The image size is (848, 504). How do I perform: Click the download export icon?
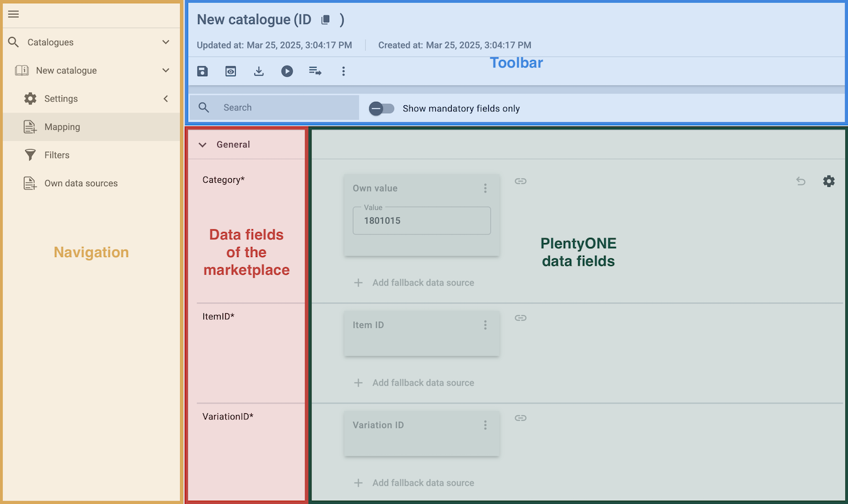[259, 71]
